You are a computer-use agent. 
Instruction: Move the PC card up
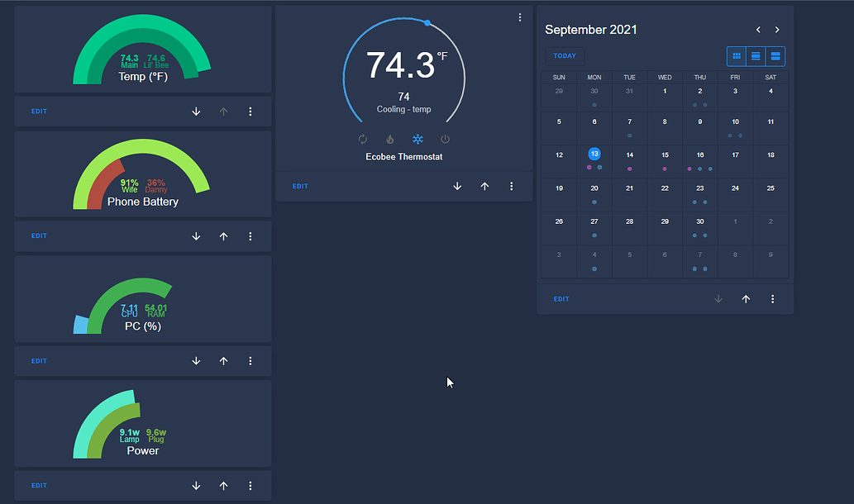point(223,360)
